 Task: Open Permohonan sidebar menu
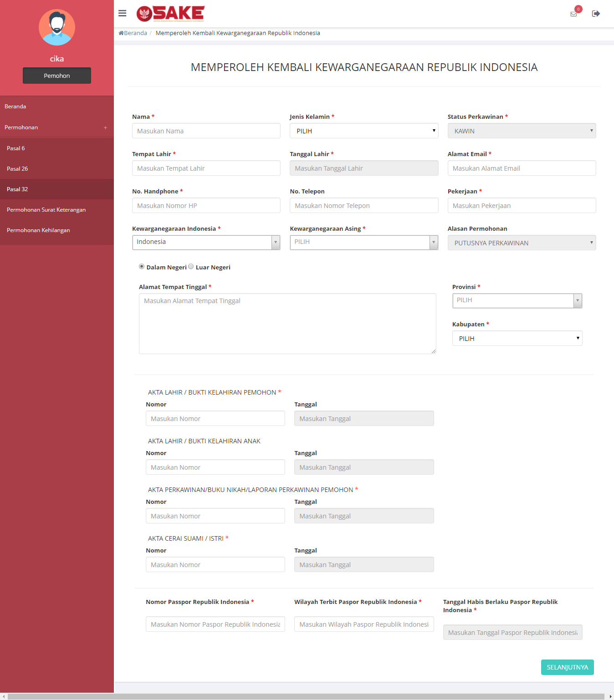click(57, 127)
